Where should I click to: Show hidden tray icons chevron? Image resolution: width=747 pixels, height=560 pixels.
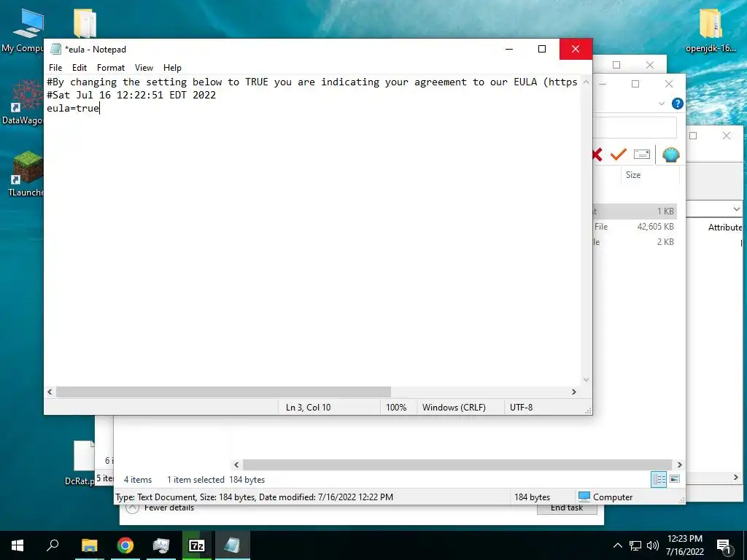pyautogui.click(x=617, y=545)
